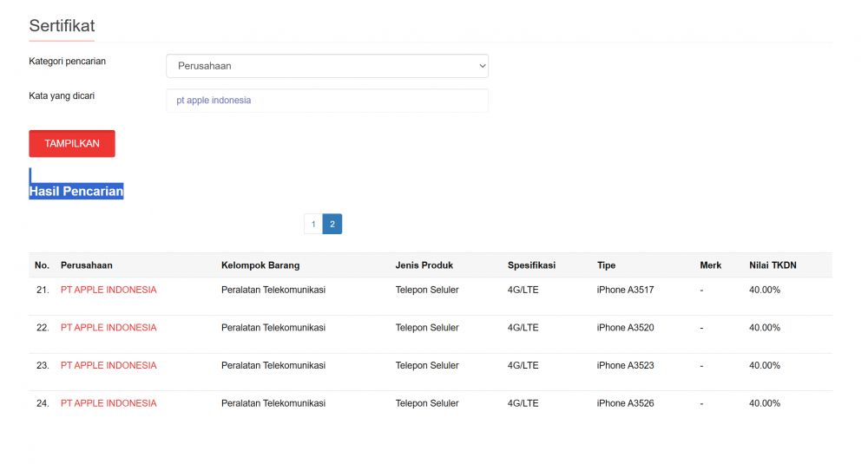Open the Kategori pencarian dropdown
Screen dimensions: 868x464
coord(326,66)
